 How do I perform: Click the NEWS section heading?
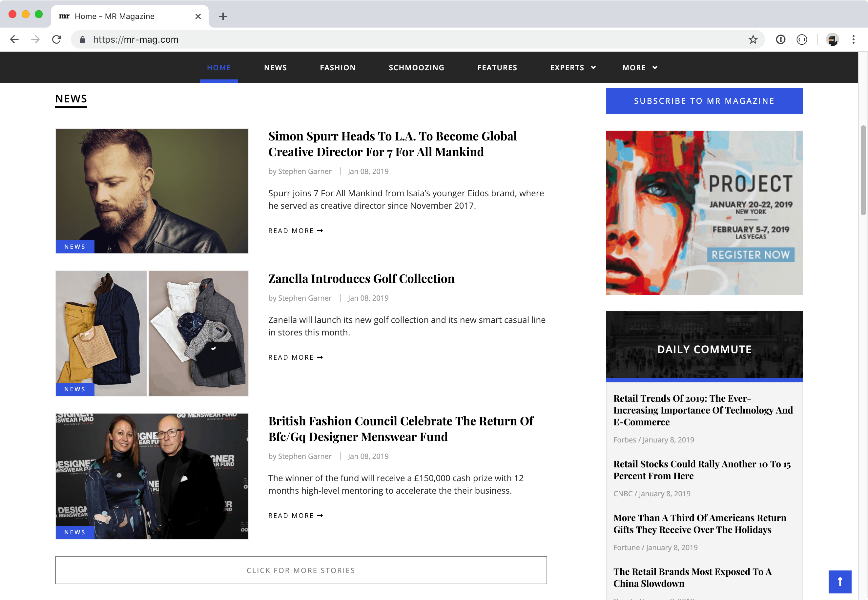[x=71, y=99]
